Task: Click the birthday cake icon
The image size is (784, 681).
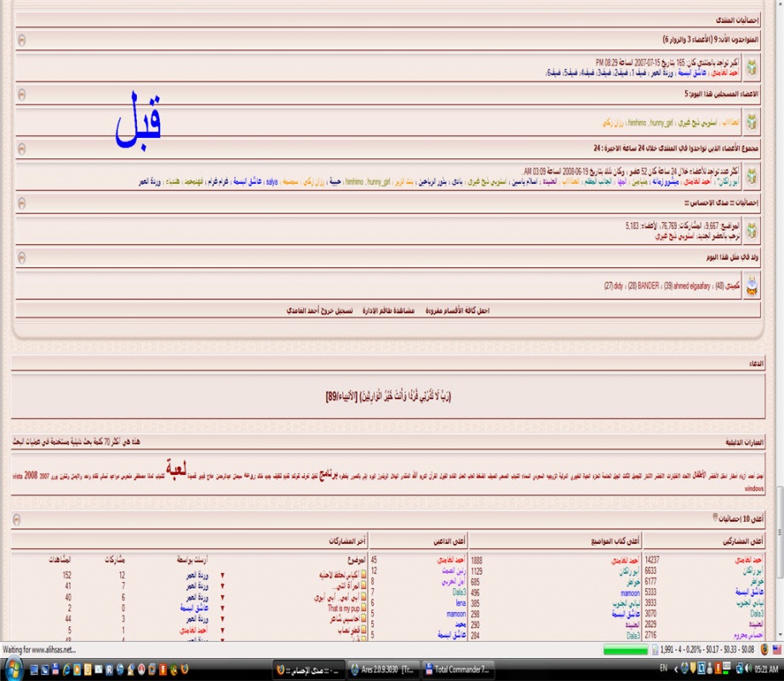Action: [753, 286]
